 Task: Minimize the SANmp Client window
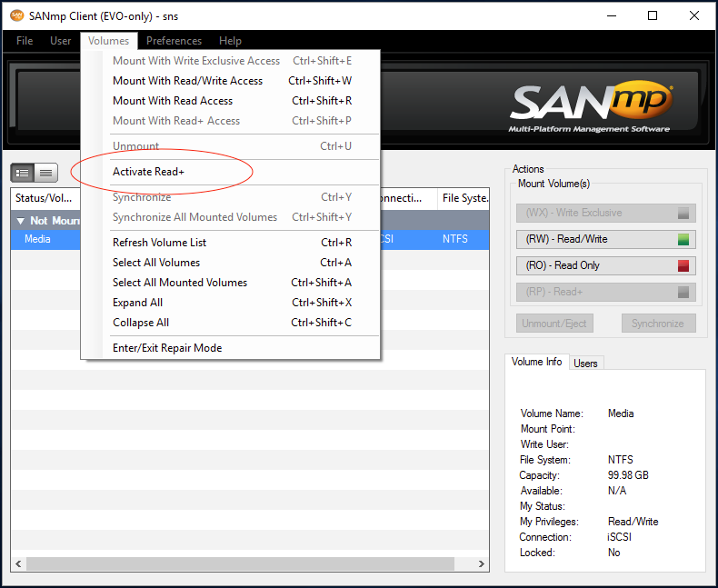(x=612, y=15)
